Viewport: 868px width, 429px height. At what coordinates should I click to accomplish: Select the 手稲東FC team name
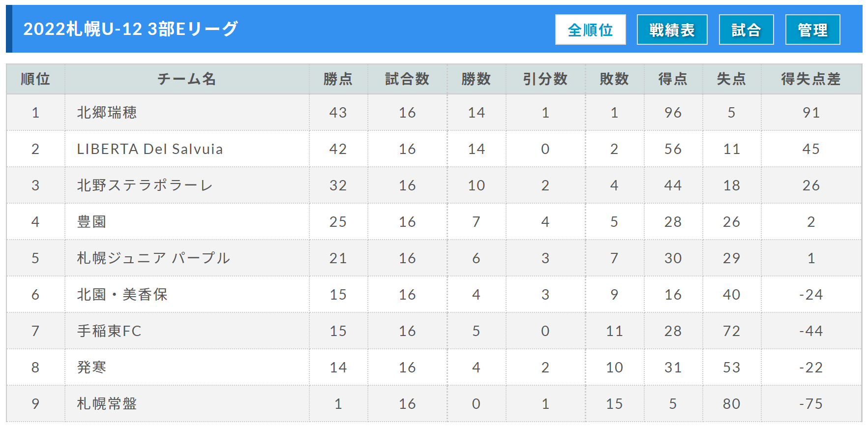pyautogui.click(x=109, y=331)
